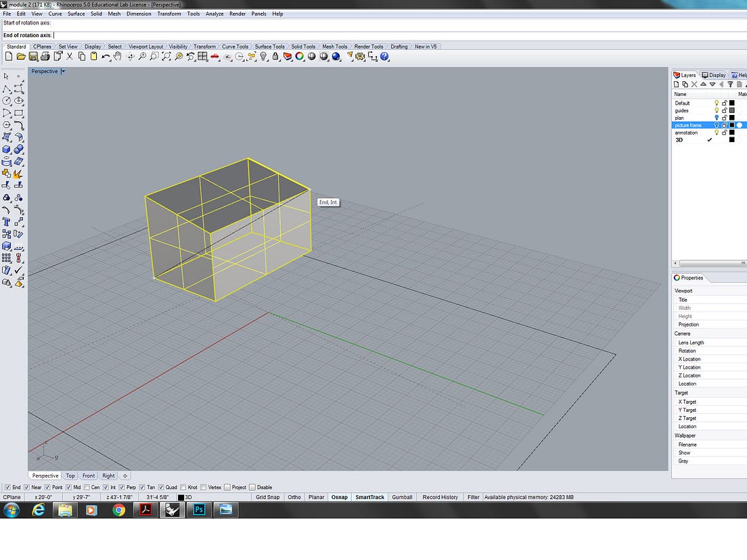Screen dimensions: 747x560
Task: Switch to the Top viewport tab
Action: point(70,475)
